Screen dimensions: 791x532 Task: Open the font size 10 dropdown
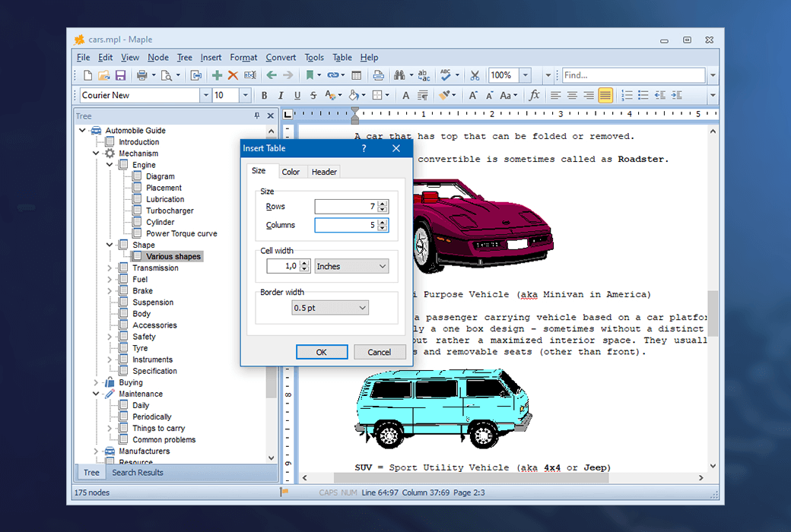245,95
